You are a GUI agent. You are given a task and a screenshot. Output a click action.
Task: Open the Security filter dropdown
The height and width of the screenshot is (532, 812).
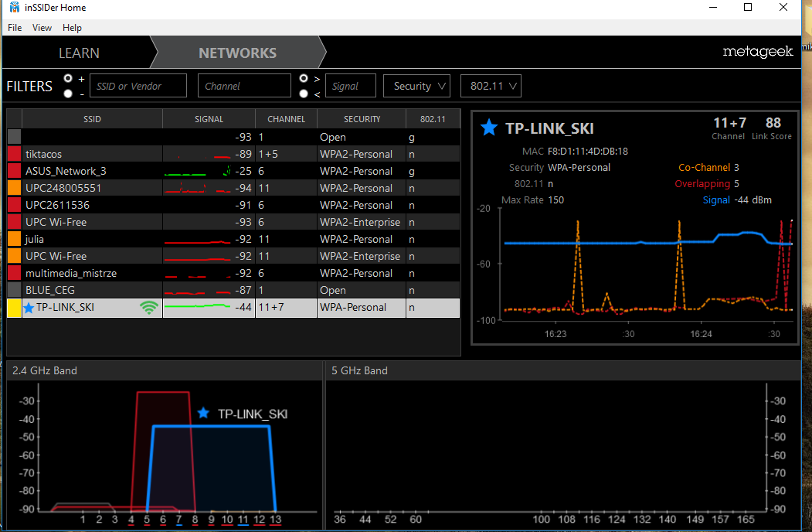click(417, 86)
